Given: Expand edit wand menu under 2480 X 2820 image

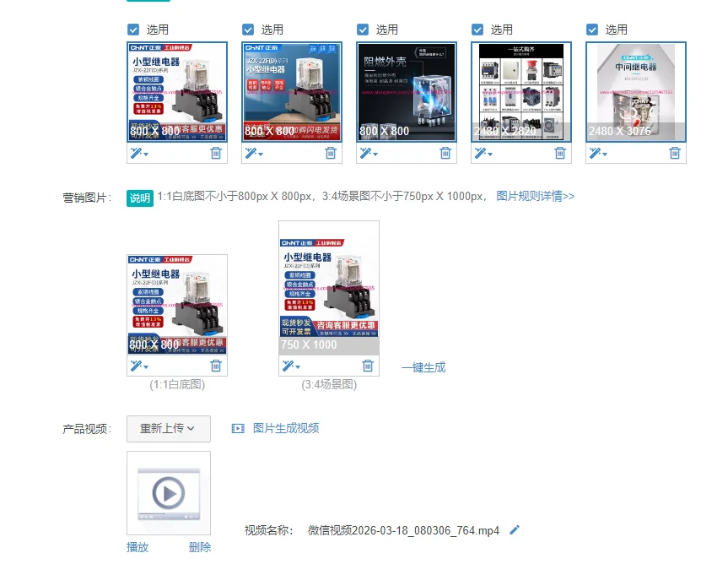Looking at the screenshot, I should point(483,153).
